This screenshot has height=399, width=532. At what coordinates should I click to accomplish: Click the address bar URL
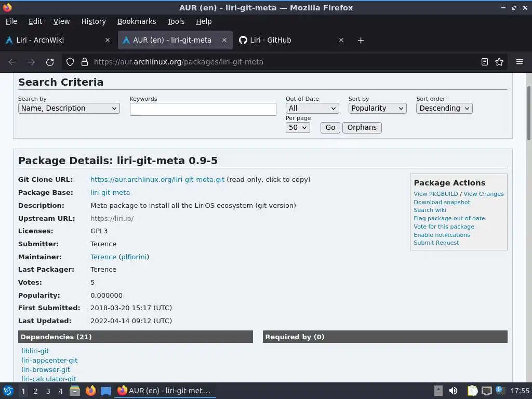pos(179,62)
